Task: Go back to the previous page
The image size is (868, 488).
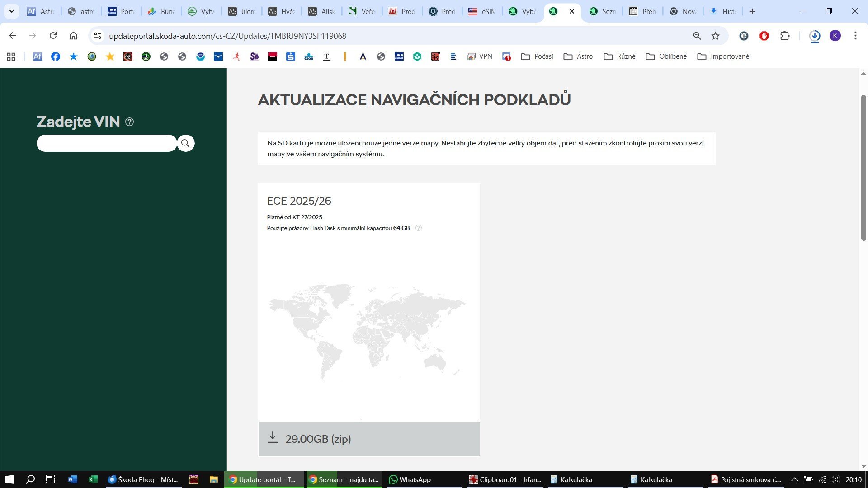Action: pos(13,36)
